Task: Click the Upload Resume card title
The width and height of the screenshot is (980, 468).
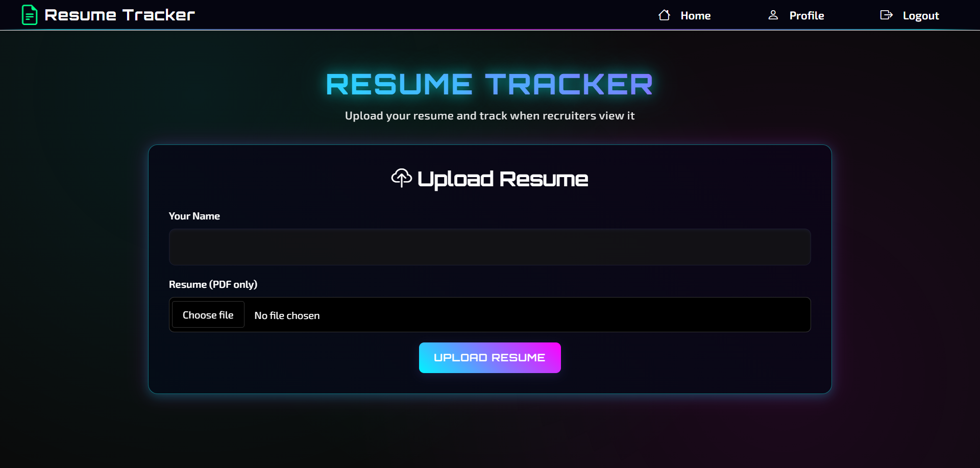Action: [x=502, y=179]
